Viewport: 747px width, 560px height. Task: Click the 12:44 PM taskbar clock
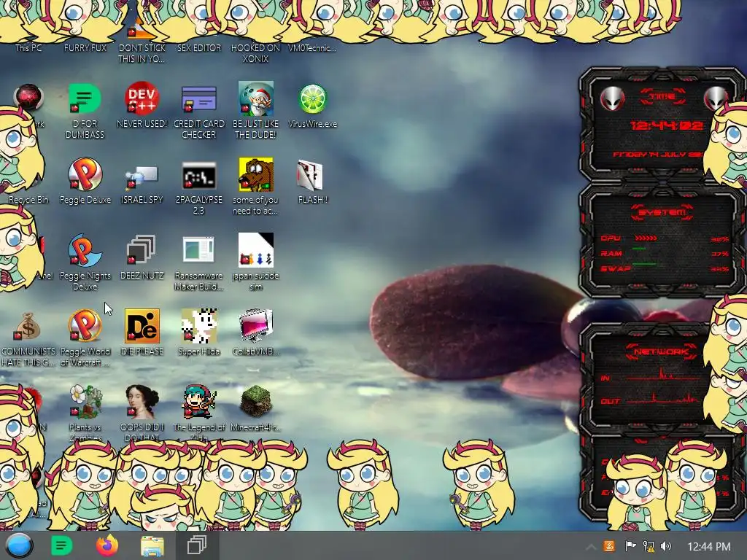(709, 547)
